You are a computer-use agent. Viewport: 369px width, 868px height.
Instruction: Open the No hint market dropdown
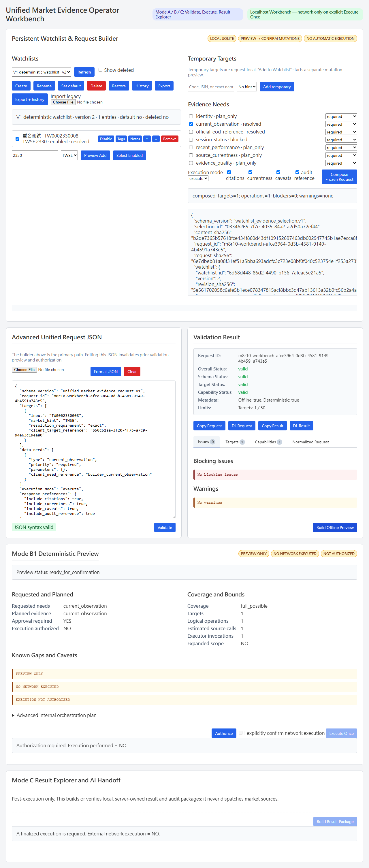(x=247, y=86)
